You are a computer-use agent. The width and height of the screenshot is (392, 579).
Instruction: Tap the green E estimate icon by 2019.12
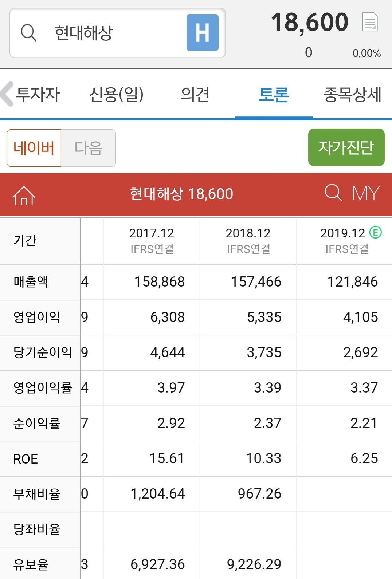[x=375, y=232]
